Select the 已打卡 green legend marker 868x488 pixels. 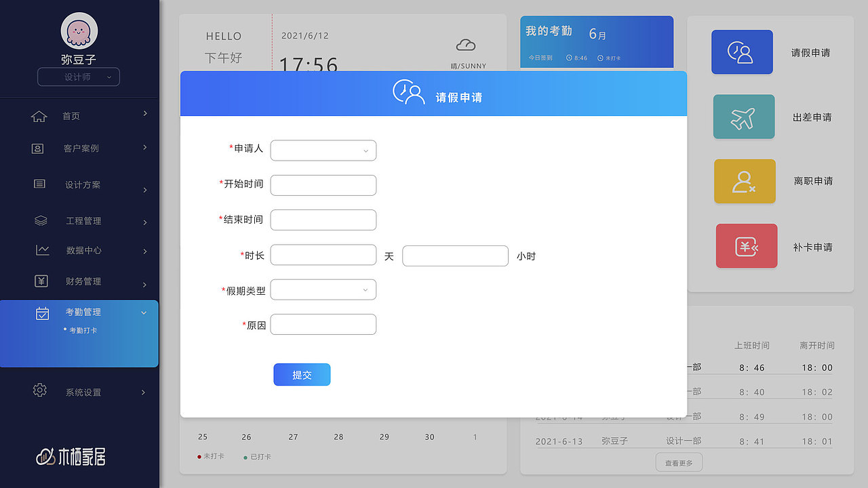(245, 456)
